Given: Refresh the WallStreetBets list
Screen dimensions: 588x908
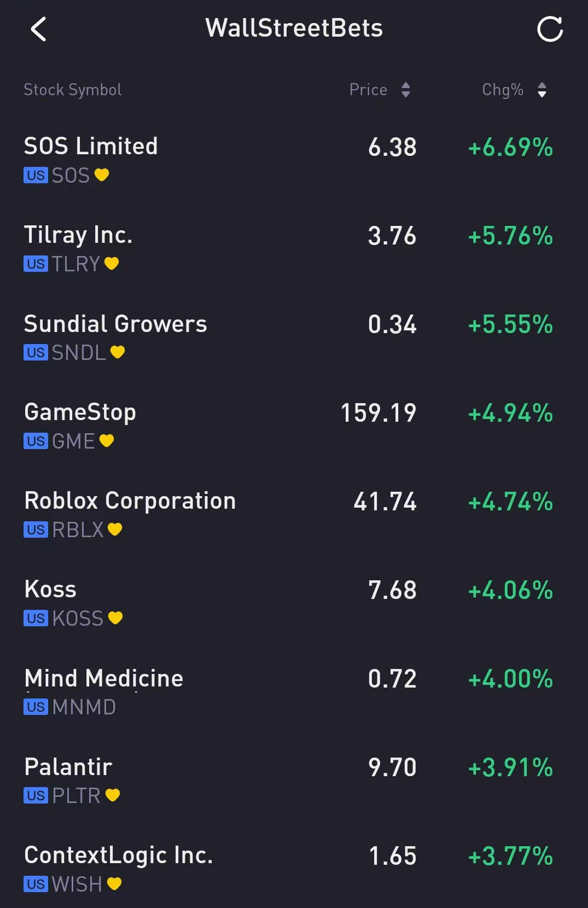Looking at the screenshot, I should 550,29.
